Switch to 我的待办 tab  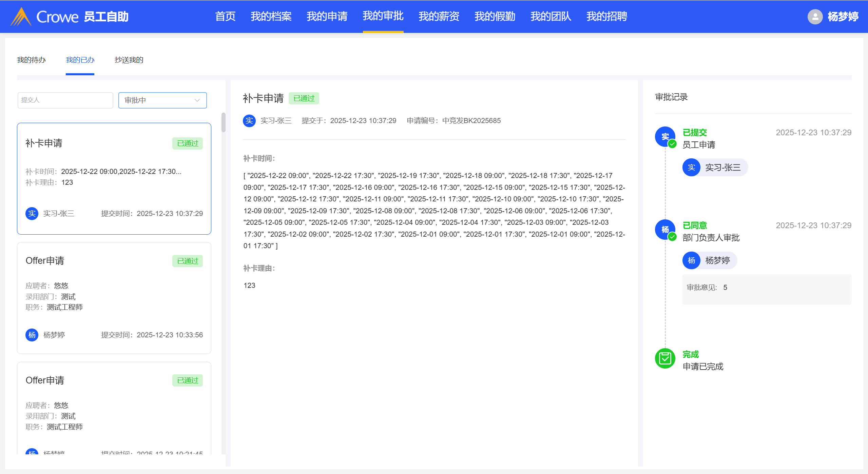point(31,60)
